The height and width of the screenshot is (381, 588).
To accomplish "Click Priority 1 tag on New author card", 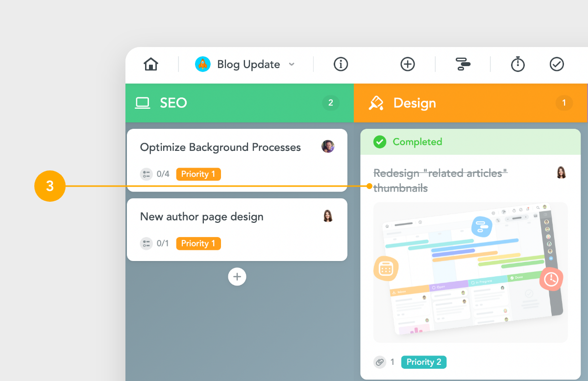I will click(x=198, y=243).
